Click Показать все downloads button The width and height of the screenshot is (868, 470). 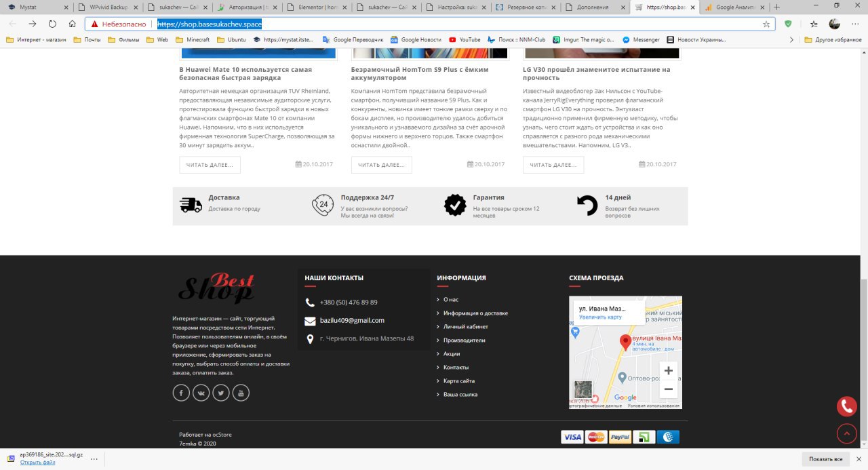(825, 459)
